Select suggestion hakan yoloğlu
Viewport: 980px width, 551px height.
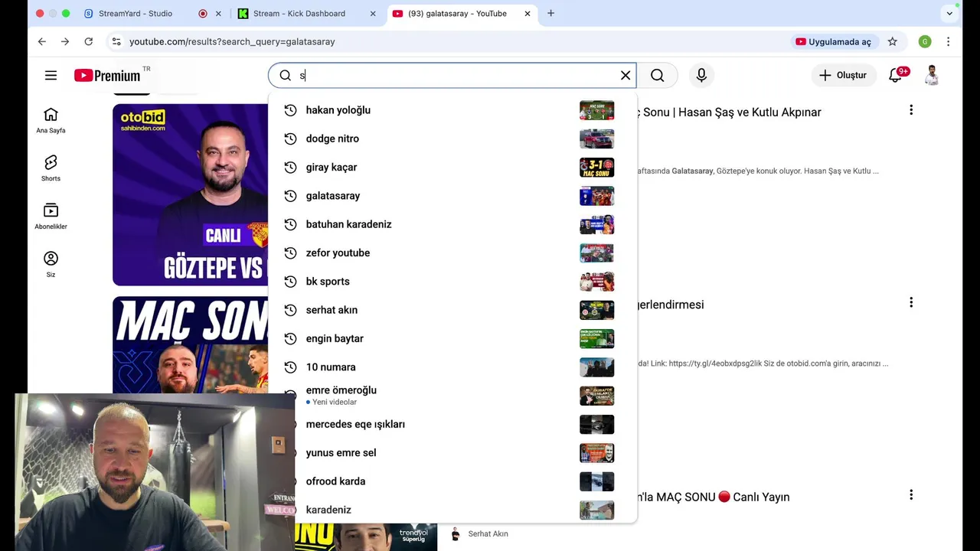pyautogui.click(x=452, y=110)
